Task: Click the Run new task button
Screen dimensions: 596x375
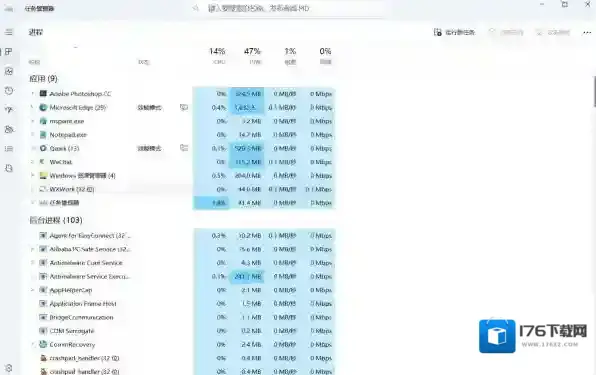Action: (x=454, y=32)
